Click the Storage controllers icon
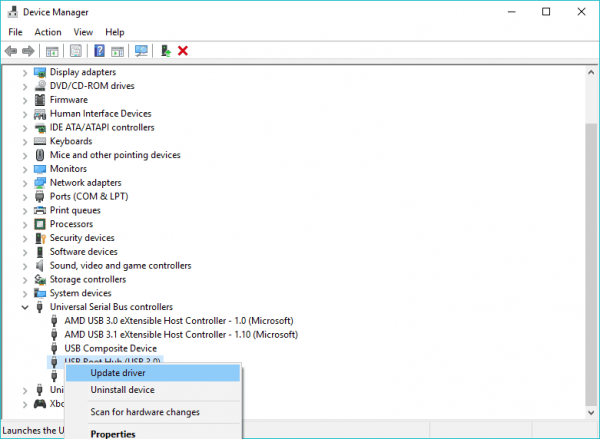 (40, 280)
